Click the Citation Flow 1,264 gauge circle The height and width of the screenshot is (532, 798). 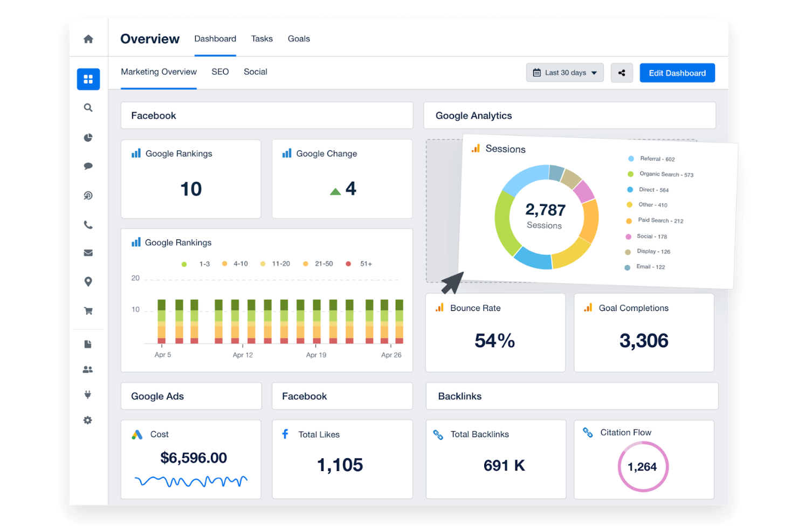pyautogui.click(x=643, y=467)
